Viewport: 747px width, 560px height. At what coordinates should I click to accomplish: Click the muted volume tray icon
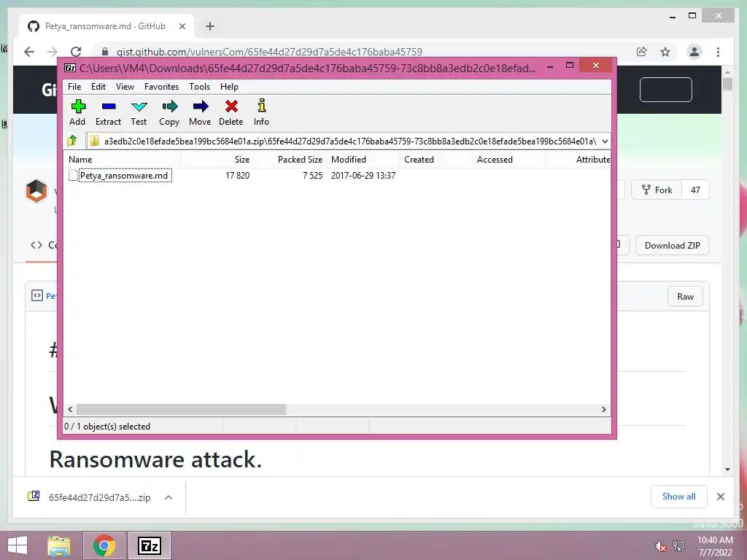pos(660,545)
